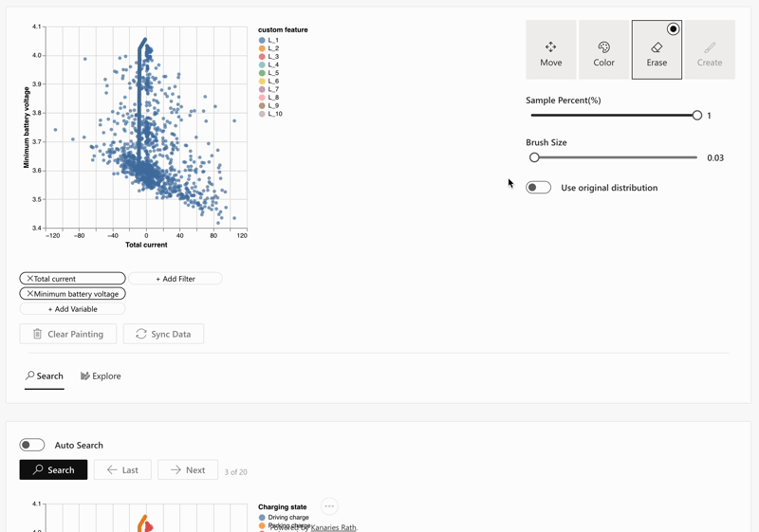Switch to the Explore tab
Screen dimensions: 759x532
pos(101,376)
